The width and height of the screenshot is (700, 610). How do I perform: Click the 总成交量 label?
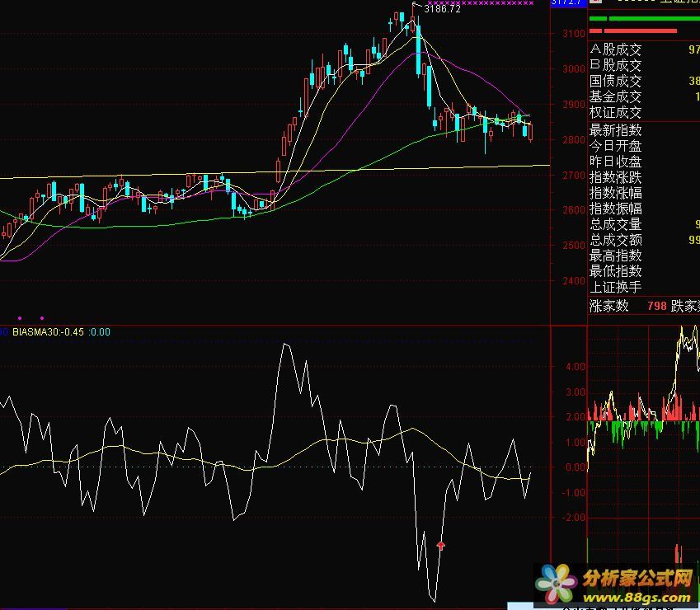[616, 224]
